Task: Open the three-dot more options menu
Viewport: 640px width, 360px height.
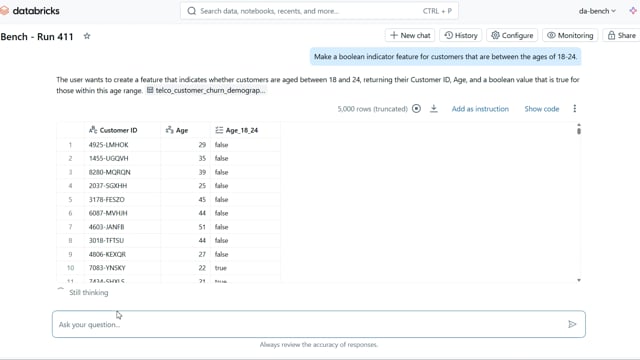Action: tap(575, 109)
